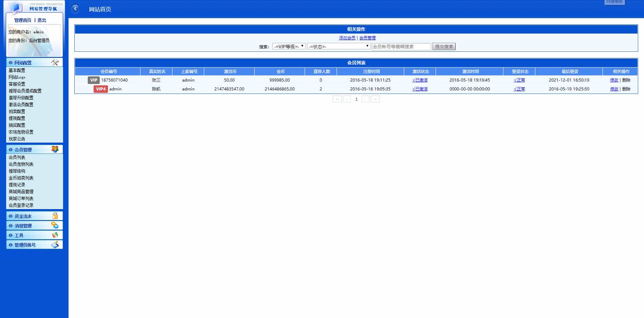Click the 激活币 value 2147483547.00
Image resolution: width=644 pixels, height=318 pixels.
click(229, 89)
